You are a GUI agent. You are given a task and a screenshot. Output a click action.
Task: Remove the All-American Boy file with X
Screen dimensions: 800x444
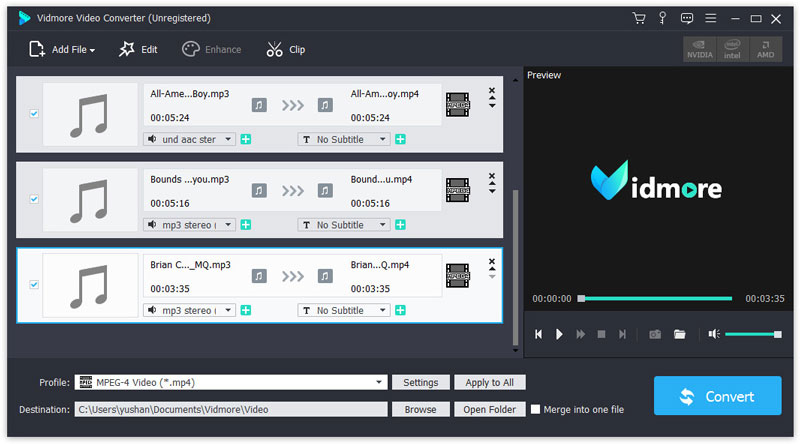tap(491, 91)
